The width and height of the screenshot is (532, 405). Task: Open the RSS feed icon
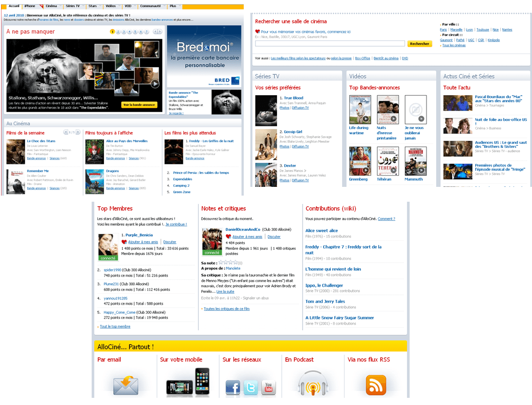click(376, 385)
